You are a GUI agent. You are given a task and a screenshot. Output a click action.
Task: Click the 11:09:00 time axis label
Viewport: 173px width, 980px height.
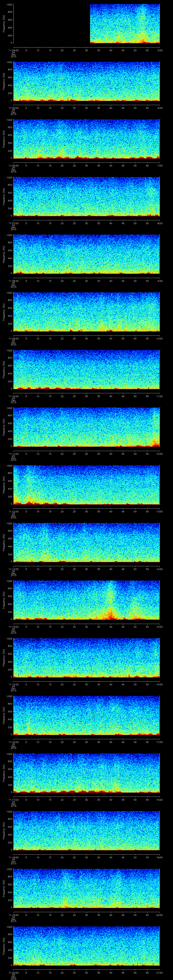tap(13, 339)
